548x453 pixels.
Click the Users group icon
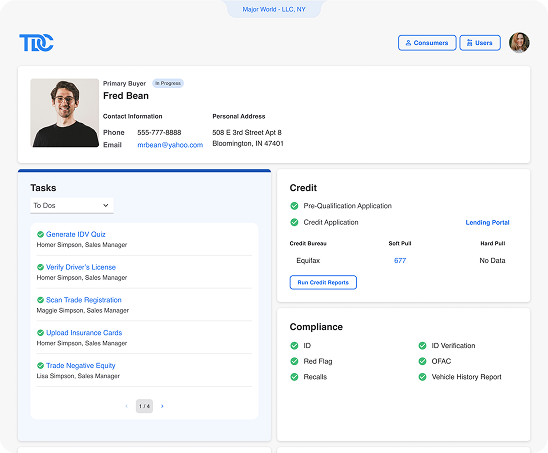point(470,43)
